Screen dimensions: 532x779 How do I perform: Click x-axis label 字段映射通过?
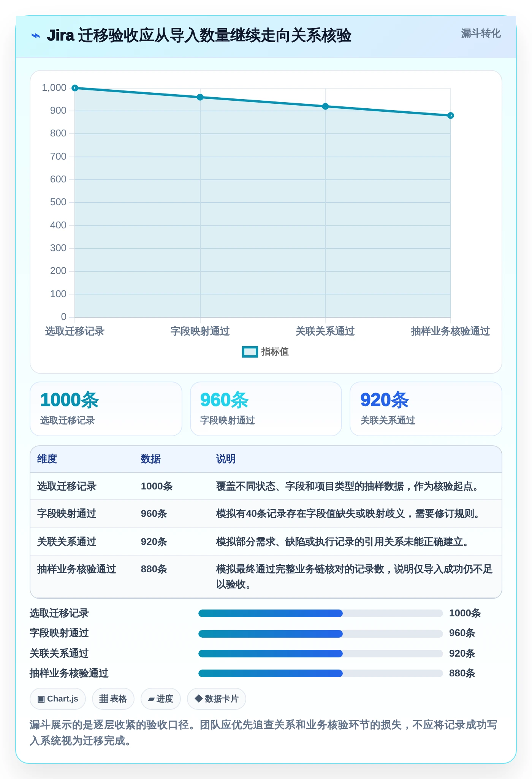coord(200,331)
